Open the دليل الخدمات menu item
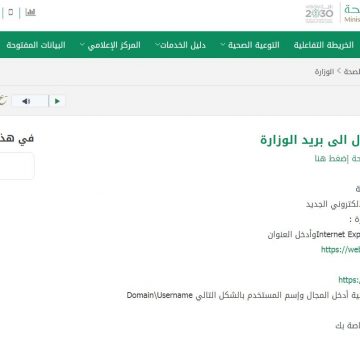This screenshot has height=360, width=360. coord(183,45)
